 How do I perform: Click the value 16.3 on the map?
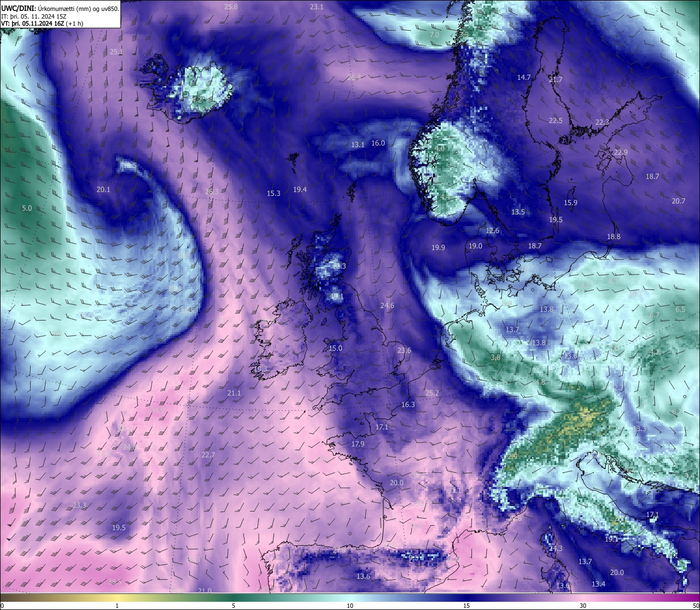pyautogui.click(x=408, y=405)
